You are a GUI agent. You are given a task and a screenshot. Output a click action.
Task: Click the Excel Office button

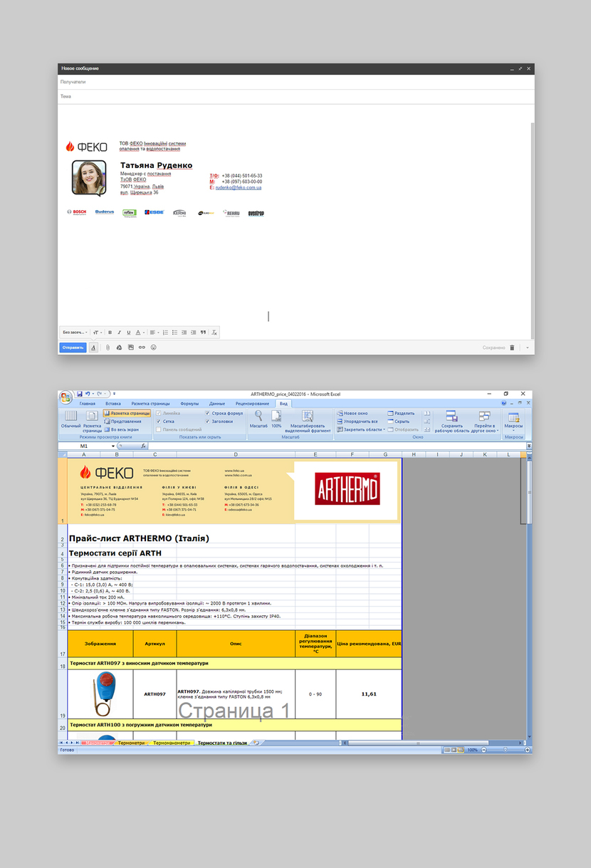pyautogui.click(x=66, y=397)
